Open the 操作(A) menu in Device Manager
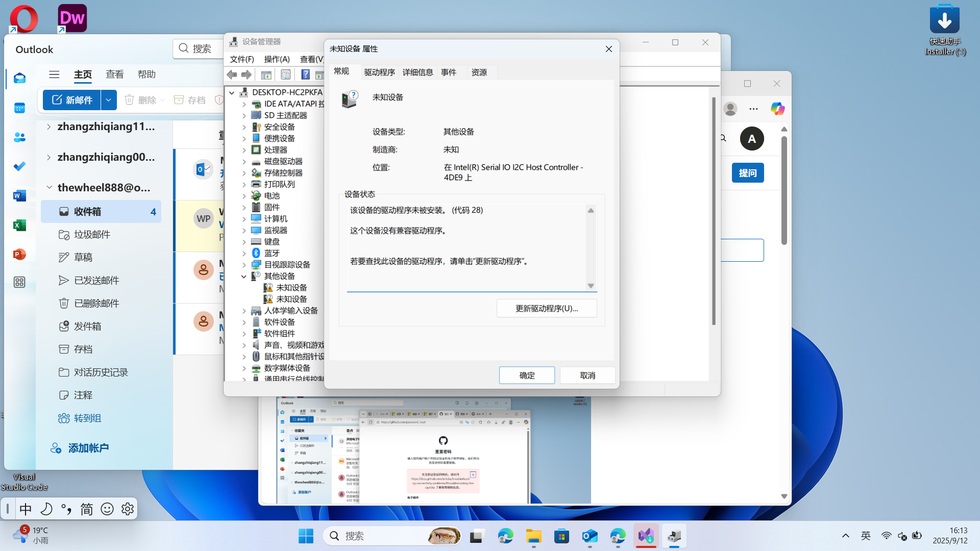The height and width of the screenshot is (551, 980). point(277,59)
